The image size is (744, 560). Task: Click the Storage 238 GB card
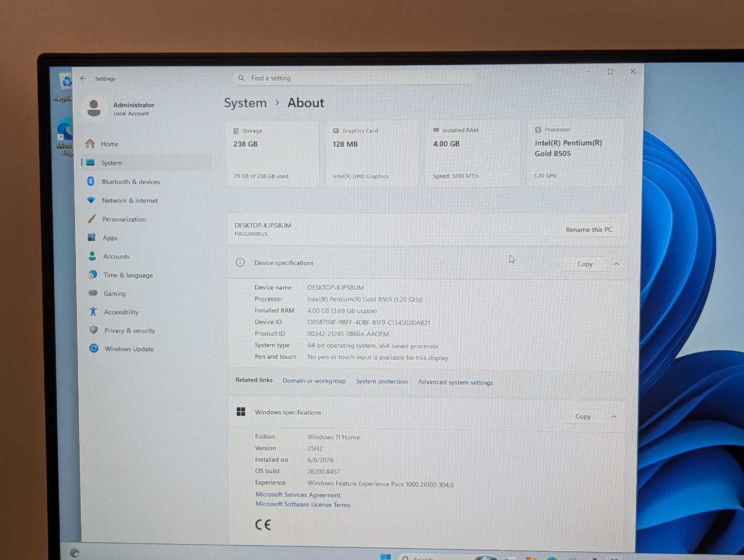click(272, 153)
